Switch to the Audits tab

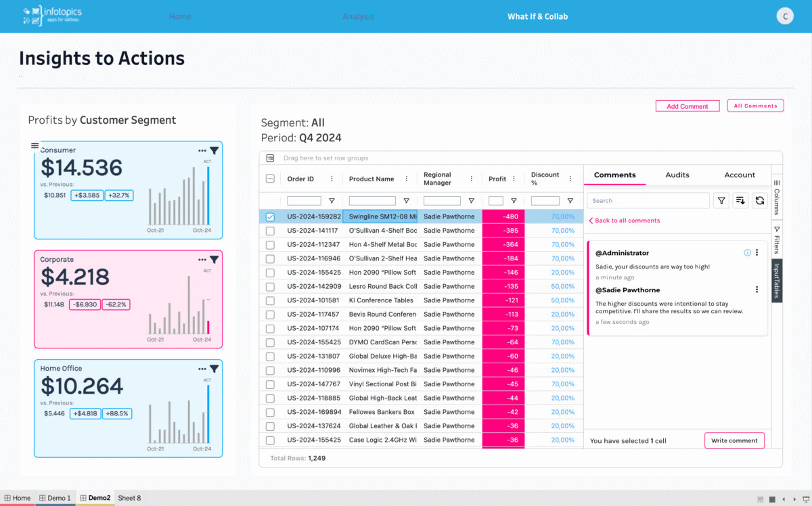tap(677, 175)
